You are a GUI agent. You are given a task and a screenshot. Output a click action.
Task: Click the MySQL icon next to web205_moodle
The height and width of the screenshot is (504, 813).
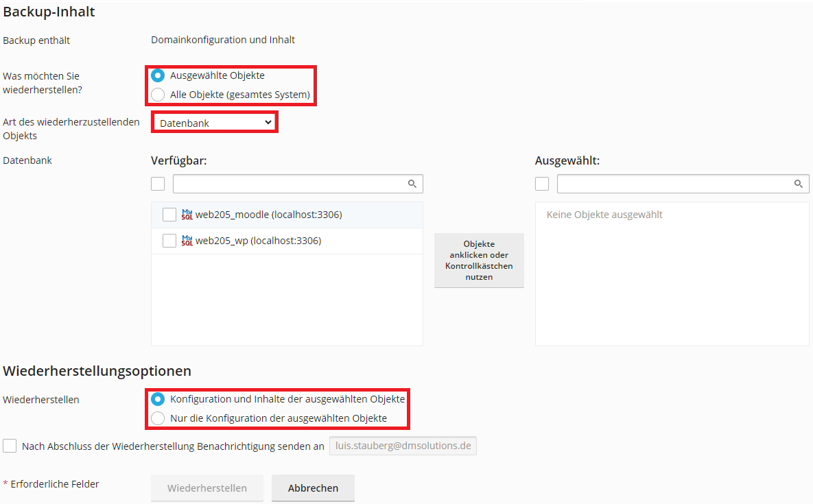click(x=187, y=215)
